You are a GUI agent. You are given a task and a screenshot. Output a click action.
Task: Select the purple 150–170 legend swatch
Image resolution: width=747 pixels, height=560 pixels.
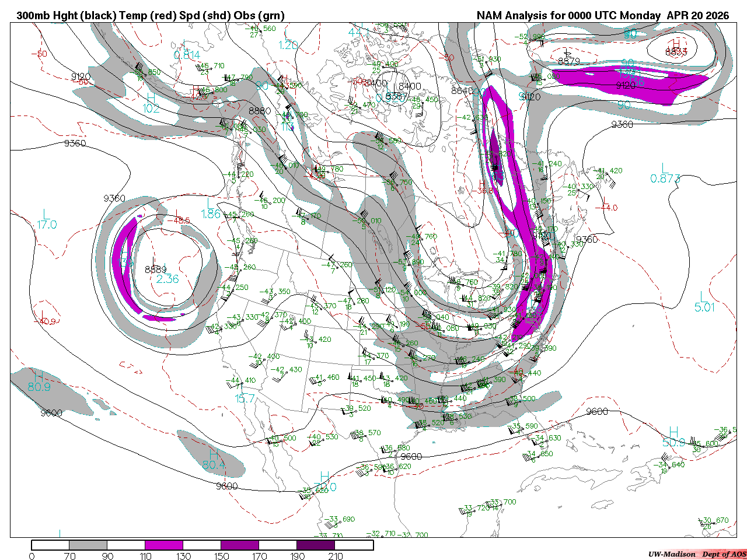click(x=240, y=545)
